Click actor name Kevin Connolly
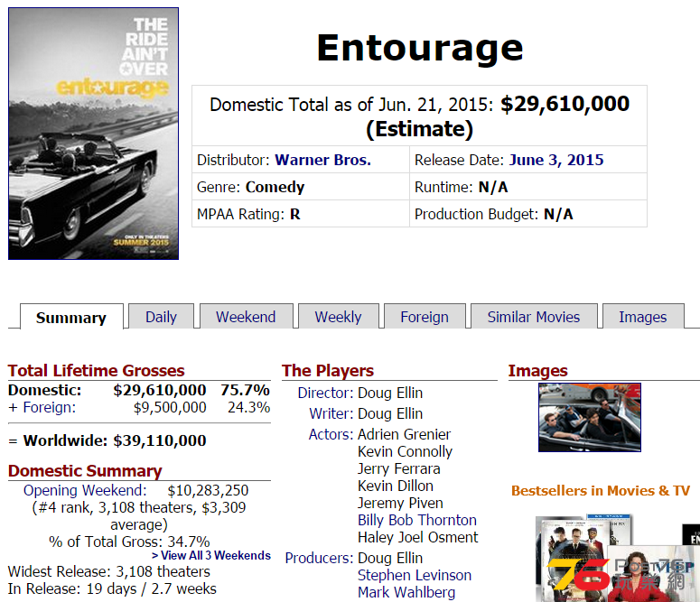Viewport: 700px width, 602px height. (x=405, y=451)
